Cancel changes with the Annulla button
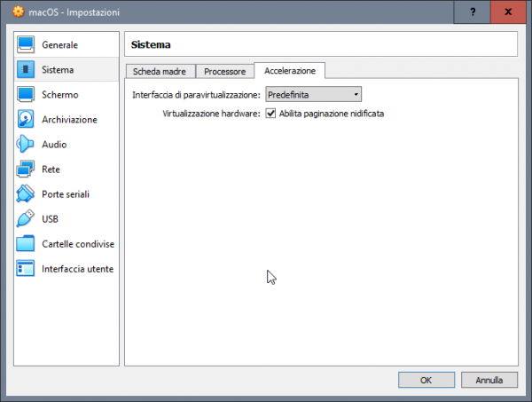Screen dimensions: 532x402 point(489,380)
